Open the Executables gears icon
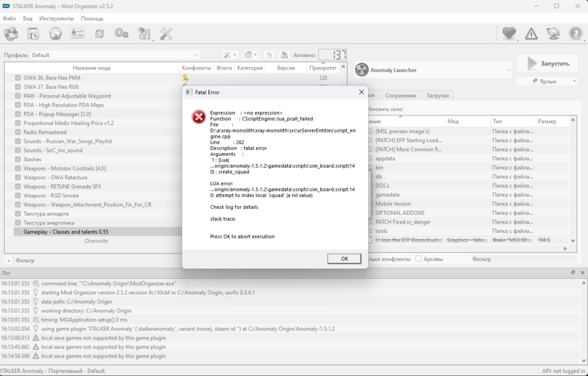Screen dimensions: 588x376 (x=122, y=34)
